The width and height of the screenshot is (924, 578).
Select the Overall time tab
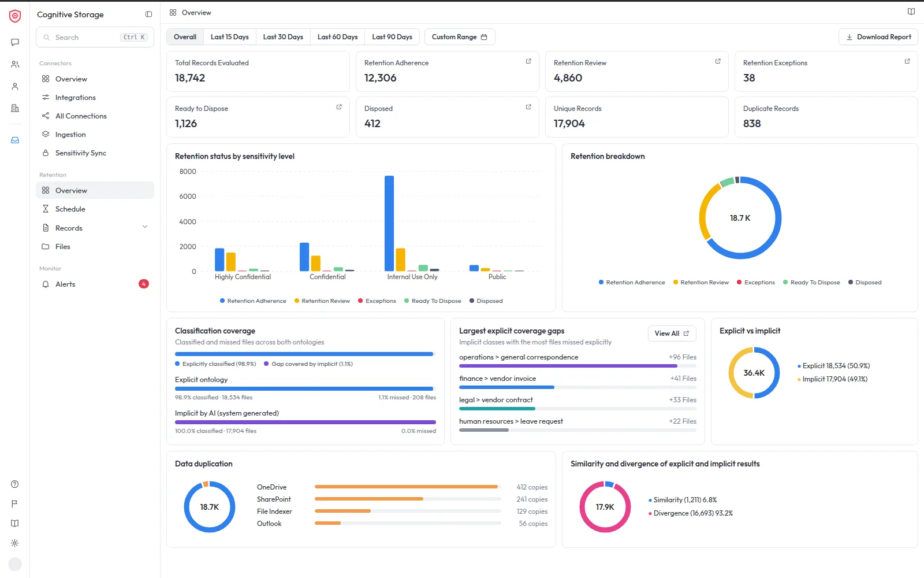pos(185,37)
